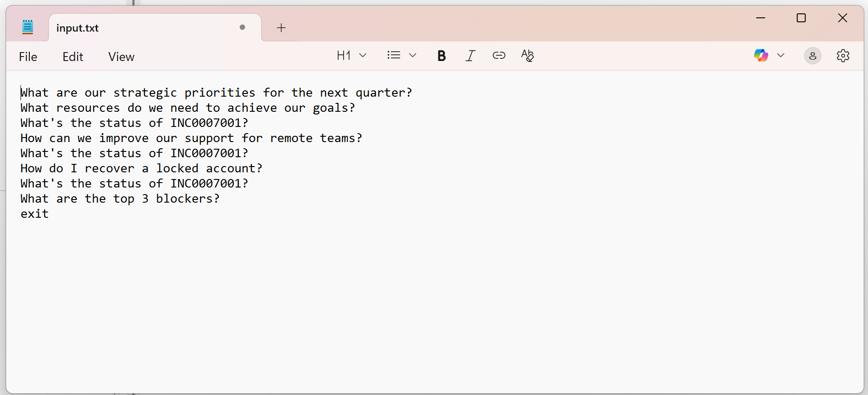The image size is (868, 395).
Task: Select the input.txt tab
Action: (x=155, y=28)
